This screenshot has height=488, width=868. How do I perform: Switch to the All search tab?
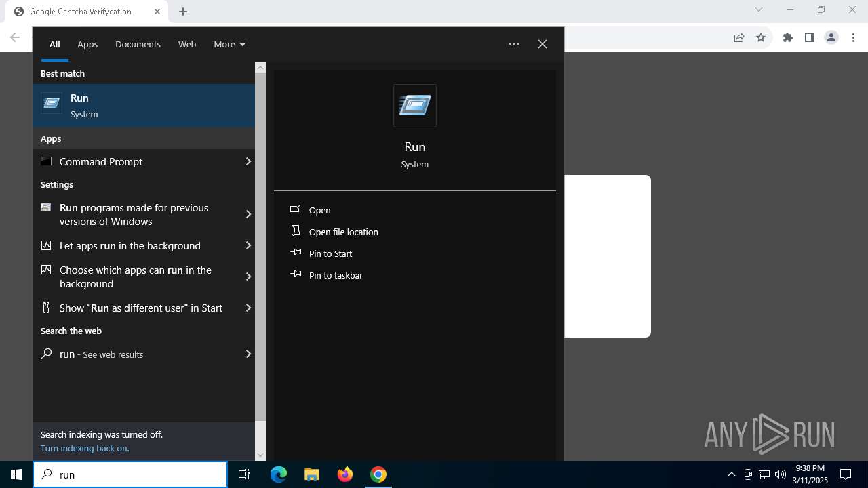[x=55, y=44]
